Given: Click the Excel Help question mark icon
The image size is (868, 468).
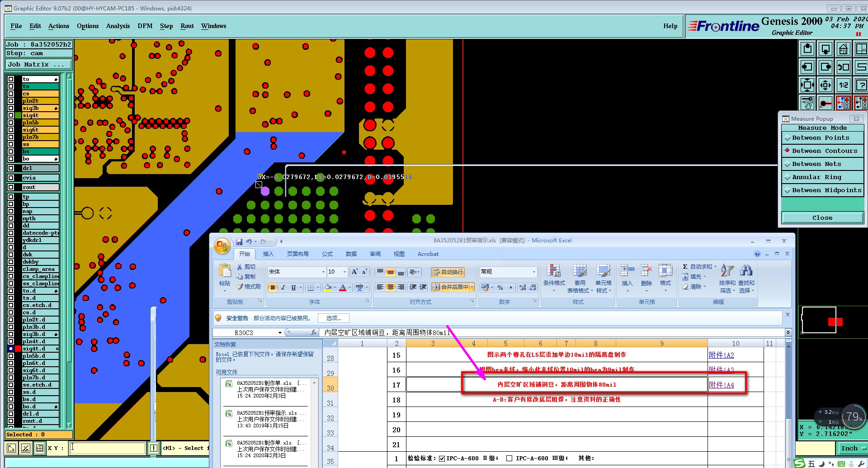Looking at the screenshot, I should point(757,254).
